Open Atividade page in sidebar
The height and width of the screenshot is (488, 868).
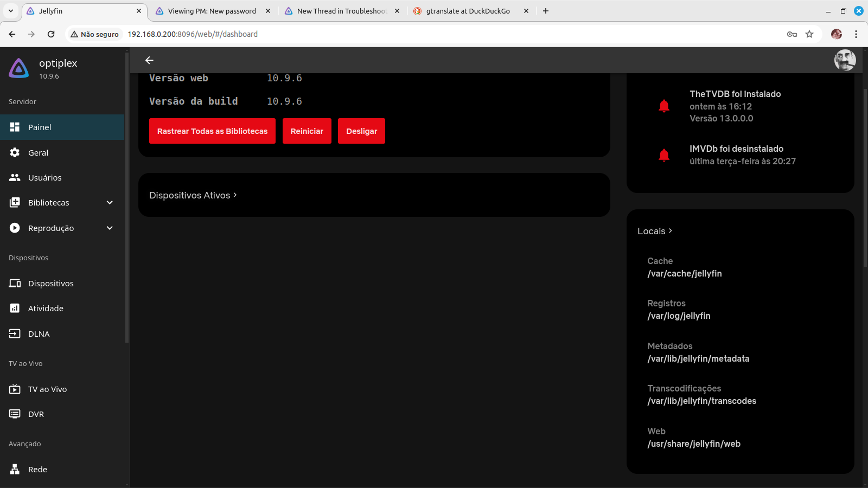point(46,309)
